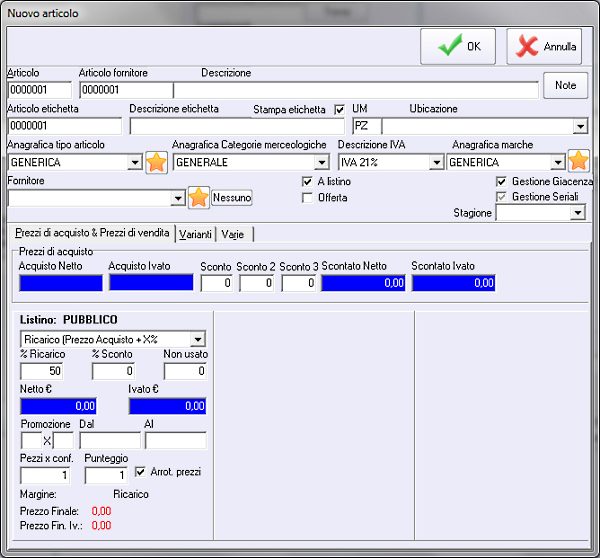Click the Descrizione etichetta input field

pyautogui.click(x=187, y=126)
